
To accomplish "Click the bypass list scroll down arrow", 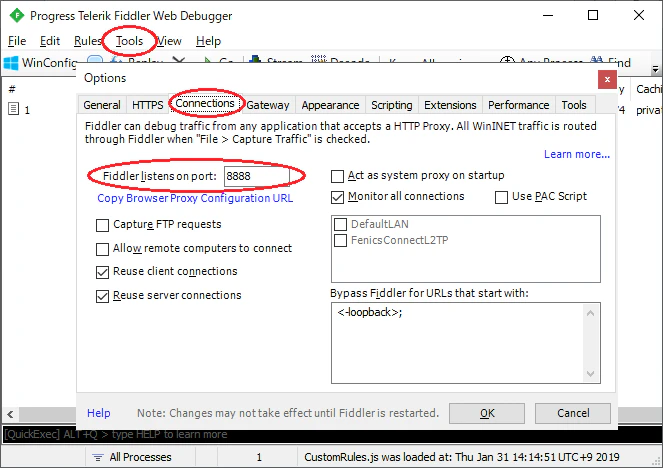I will coord(591,374).
